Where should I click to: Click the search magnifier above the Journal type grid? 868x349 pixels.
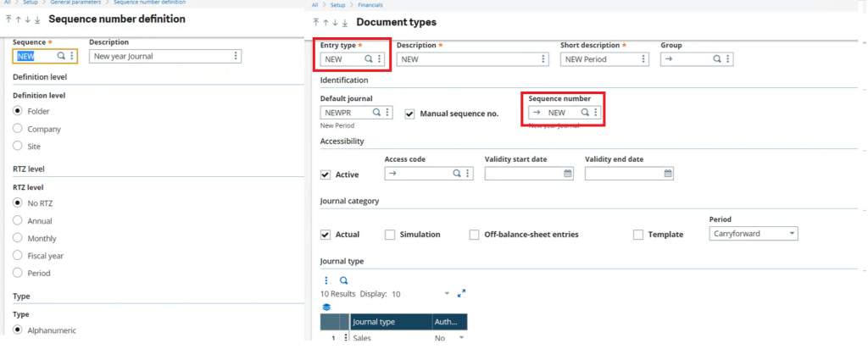point(344,280)
